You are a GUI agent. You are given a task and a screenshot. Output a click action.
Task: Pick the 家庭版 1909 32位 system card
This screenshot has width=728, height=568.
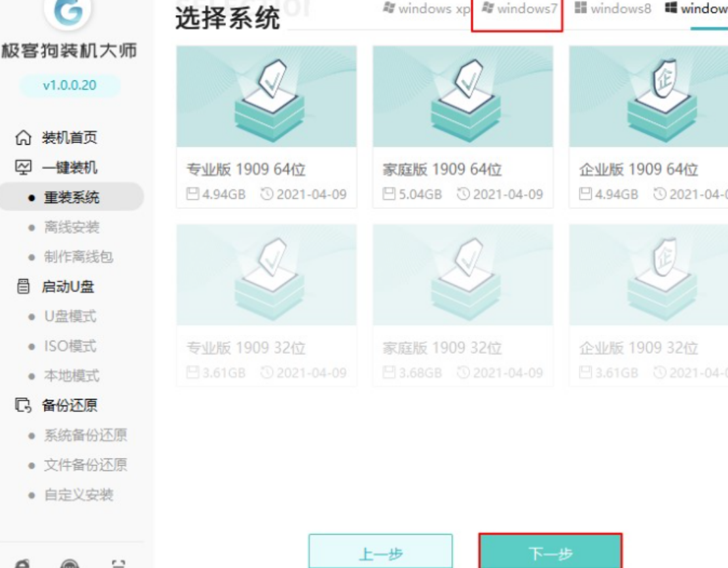[x=463, y=305]
